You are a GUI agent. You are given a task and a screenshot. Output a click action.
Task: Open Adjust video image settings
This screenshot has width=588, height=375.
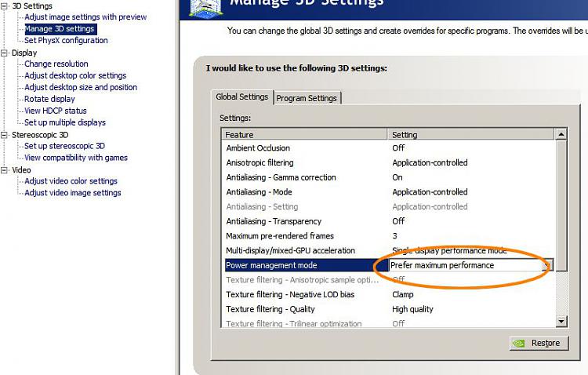click(73, 193)
